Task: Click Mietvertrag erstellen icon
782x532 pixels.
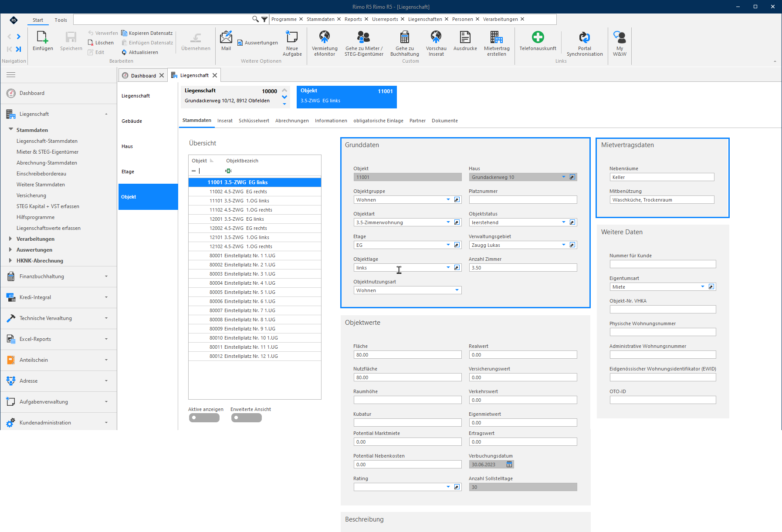Action: click(x=497, y=37)
